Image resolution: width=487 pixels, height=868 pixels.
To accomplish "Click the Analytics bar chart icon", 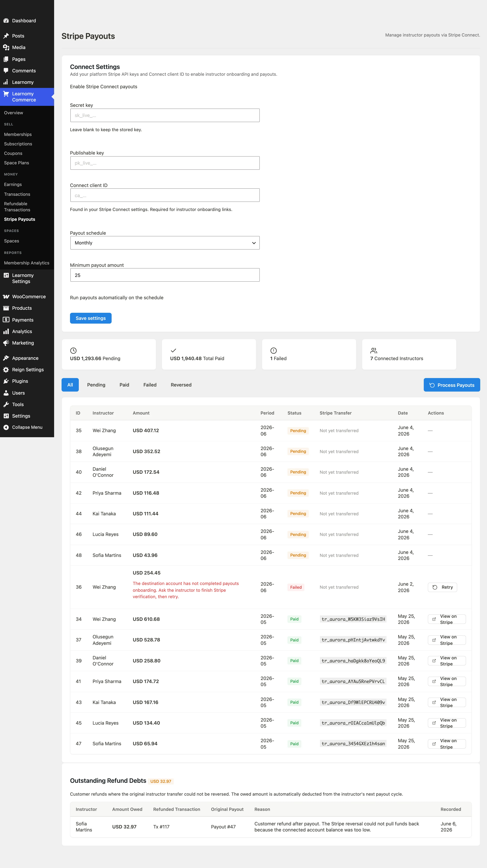I will (x=6, y=332).
